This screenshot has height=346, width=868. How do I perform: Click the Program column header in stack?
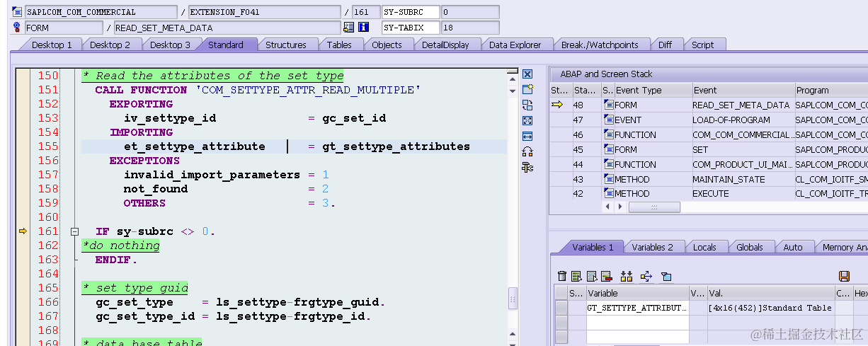pyautogui.click(x=830, y=90)
